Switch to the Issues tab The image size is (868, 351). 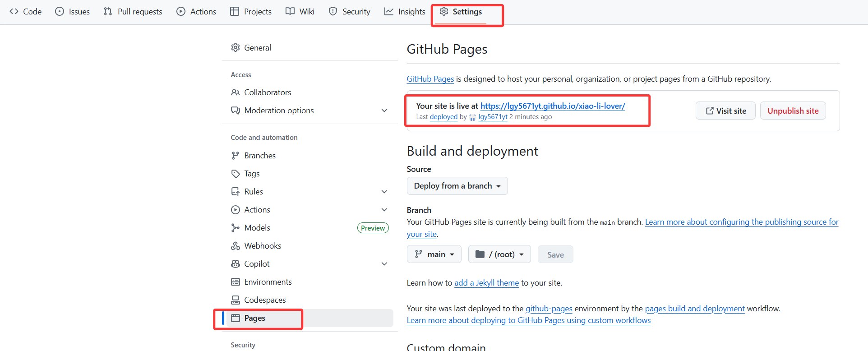[73, 12]
